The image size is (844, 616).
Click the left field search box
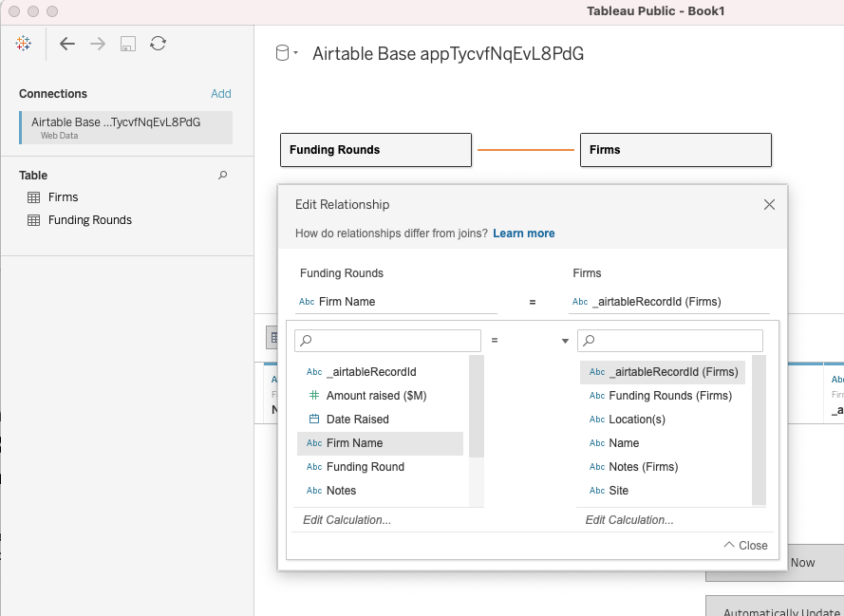[x=387, y=341]
